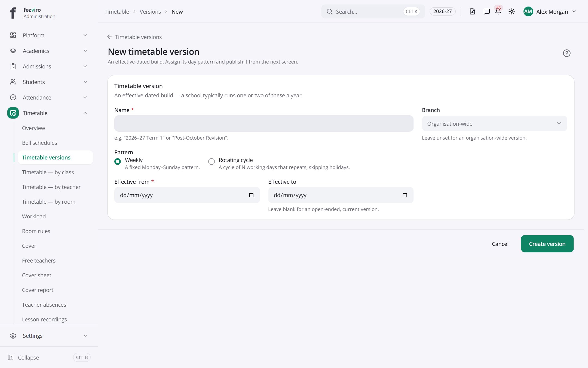
Task: Click the 2026-27 academic year pill
Action: pos(442,11)
